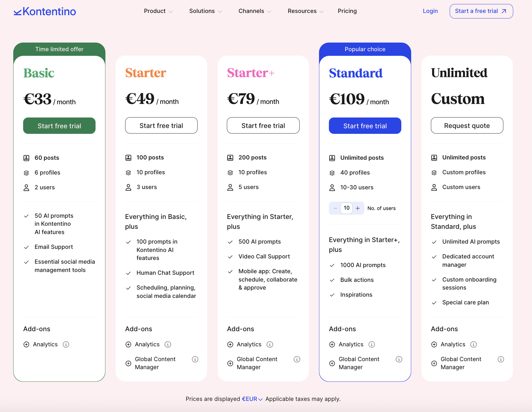Request quote for Unlimited plan
Screen dimensions: 532x412
click(467, 126)
